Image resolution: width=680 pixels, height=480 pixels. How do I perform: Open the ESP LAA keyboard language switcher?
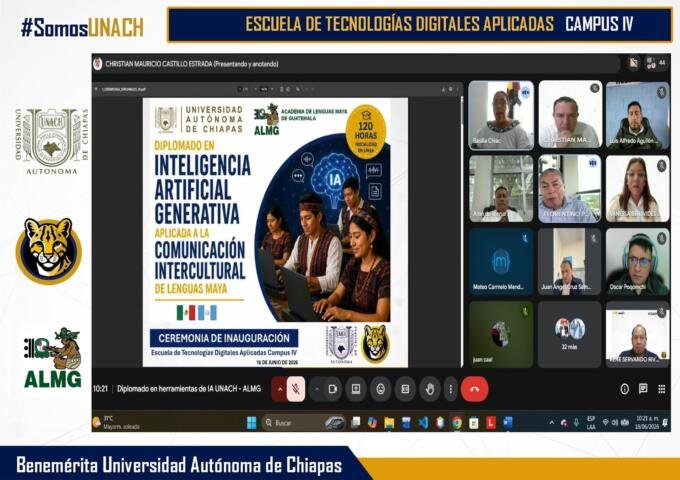pyautogui.click(x=591, y=423)
